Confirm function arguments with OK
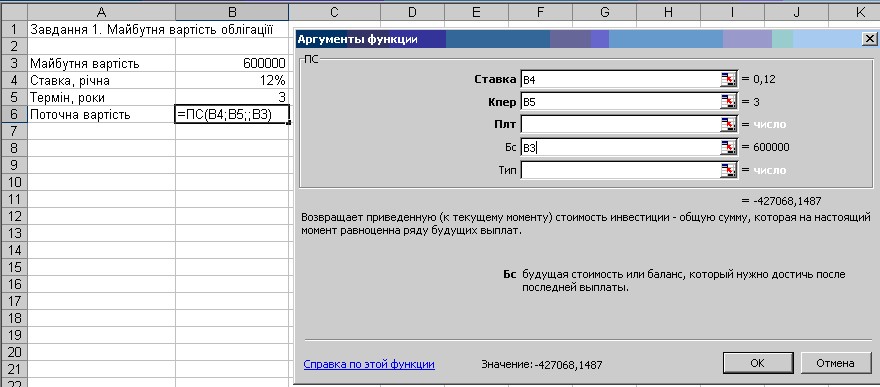This screenshot has height=387, width=880. (x=758, y=363)
